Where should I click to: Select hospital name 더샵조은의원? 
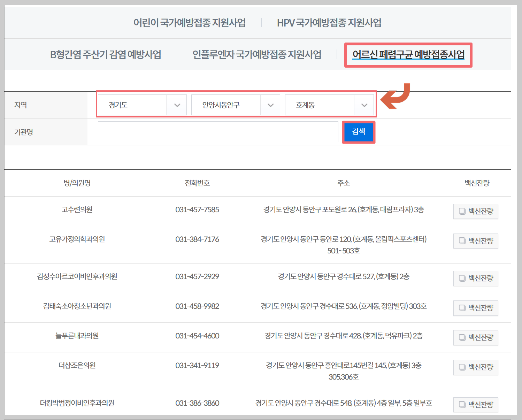tap(77, 365)
